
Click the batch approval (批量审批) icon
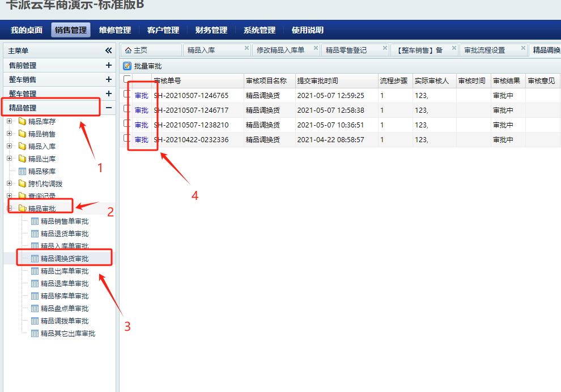(127, 66)
